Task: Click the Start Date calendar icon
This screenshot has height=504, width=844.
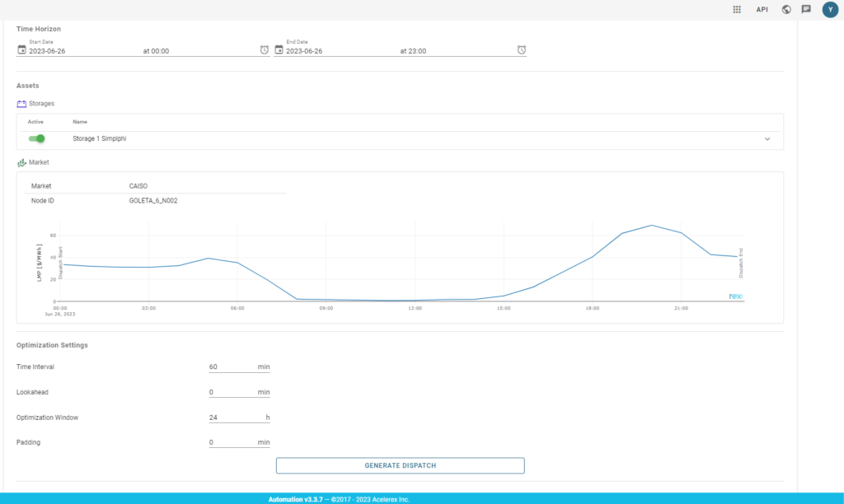Action: point(21,50)
